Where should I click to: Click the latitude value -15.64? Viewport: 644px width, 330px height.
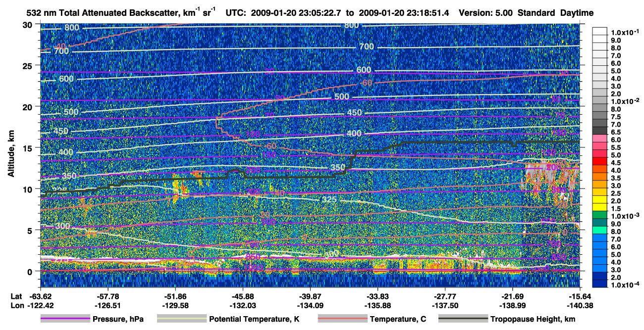point(580,297)
